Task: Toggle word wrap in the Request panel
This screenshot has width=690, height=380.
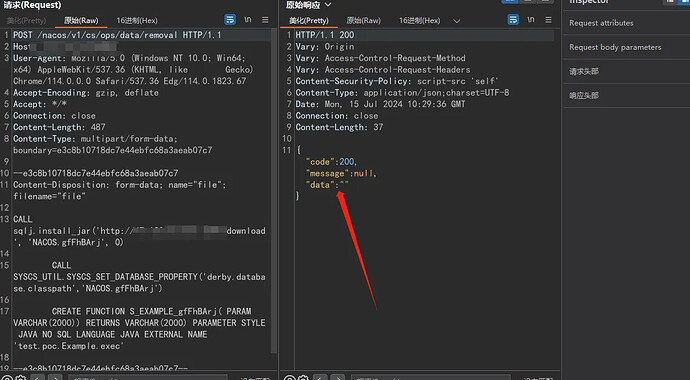Action: [230, 20]
